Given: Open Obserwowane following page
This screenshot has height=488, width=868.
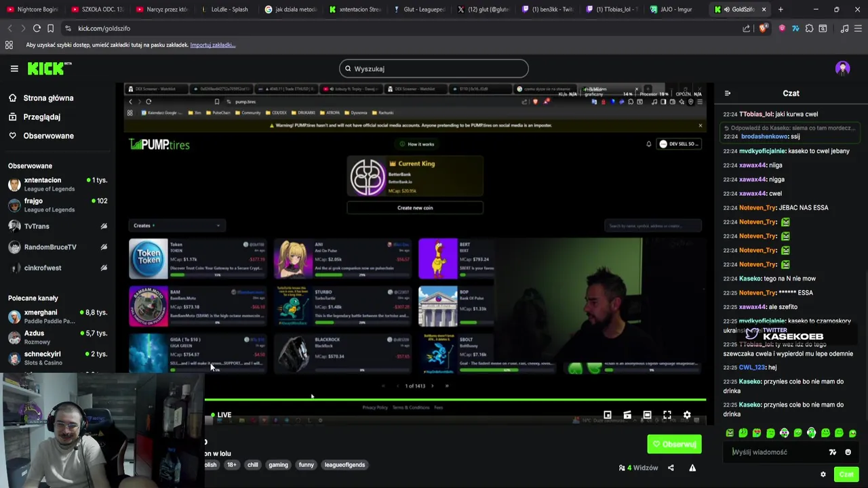Looking at the screenshot, I should (x=41, y=136).
